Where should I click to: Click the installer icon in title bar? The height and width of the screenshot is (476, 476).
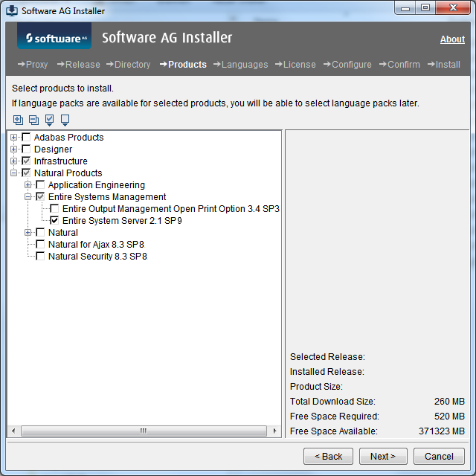(11, 10)
